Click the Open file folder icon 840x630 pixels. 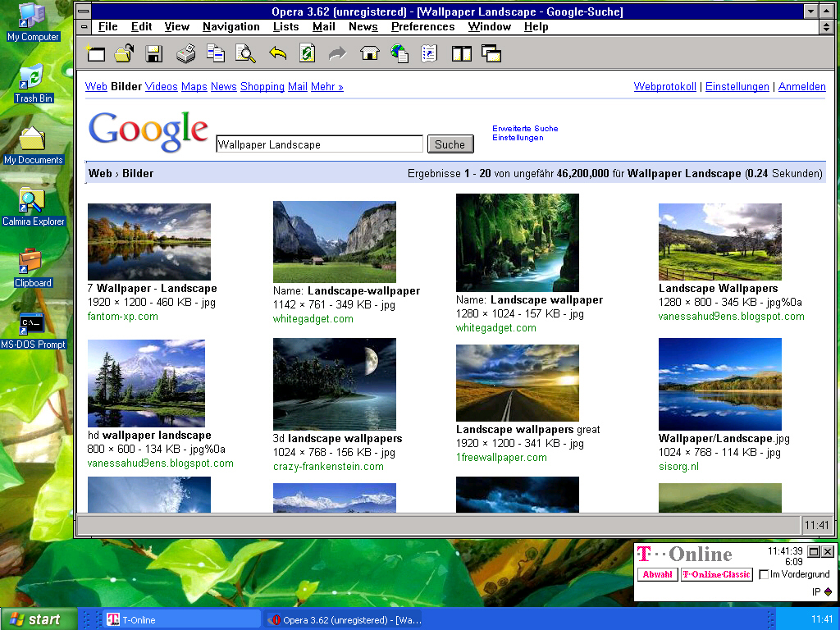point(125,53)
